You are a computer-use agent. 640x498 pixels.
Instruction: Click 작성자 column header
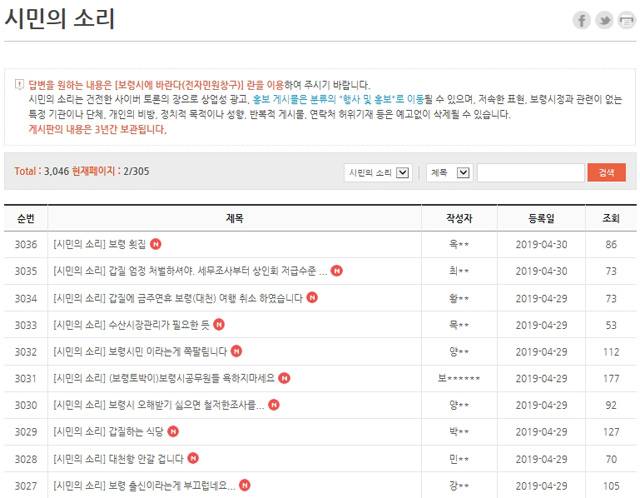point(459,218)
